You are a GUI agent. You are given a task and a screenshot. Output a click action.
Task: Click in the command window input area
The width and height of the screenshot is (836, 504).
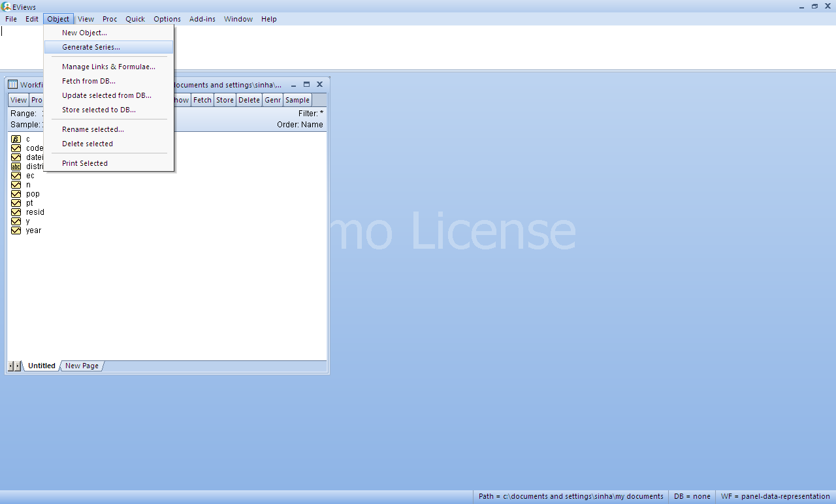[418, 47]
